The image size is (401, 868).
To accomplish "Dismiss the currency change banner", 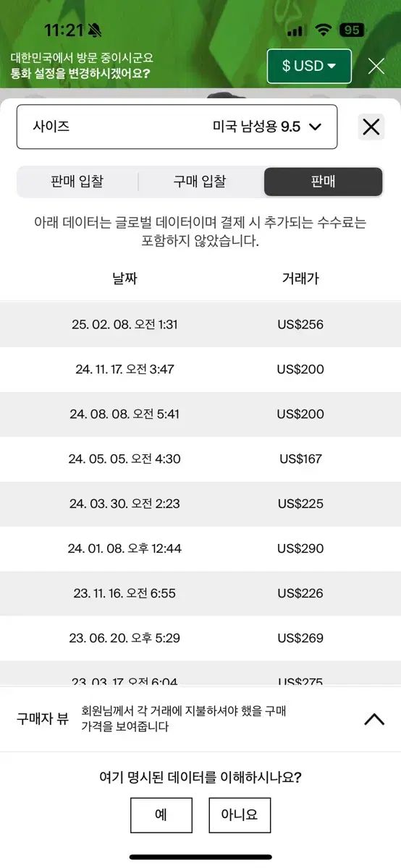I will click(376, 67).
